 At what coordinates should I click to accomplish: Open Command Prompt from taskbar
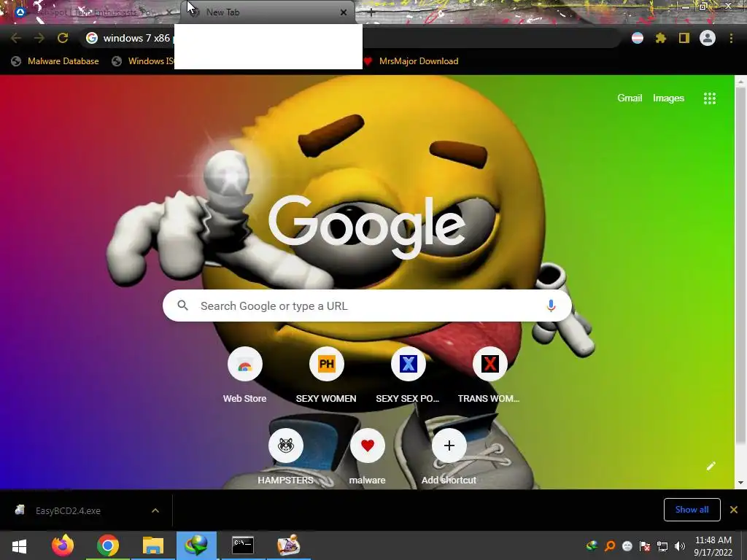click(x=242, y=545)
